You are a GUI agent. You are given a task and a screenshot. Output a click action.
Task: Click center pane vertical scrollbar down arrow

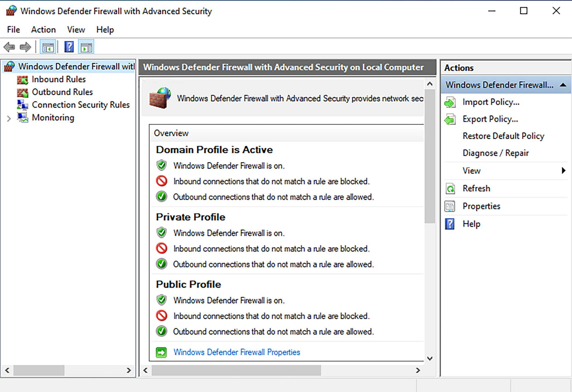click(x=430, y=358)
